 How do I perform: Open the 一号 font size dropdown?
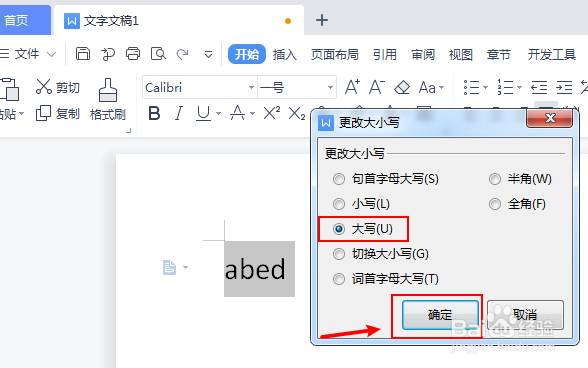point(330,87)
